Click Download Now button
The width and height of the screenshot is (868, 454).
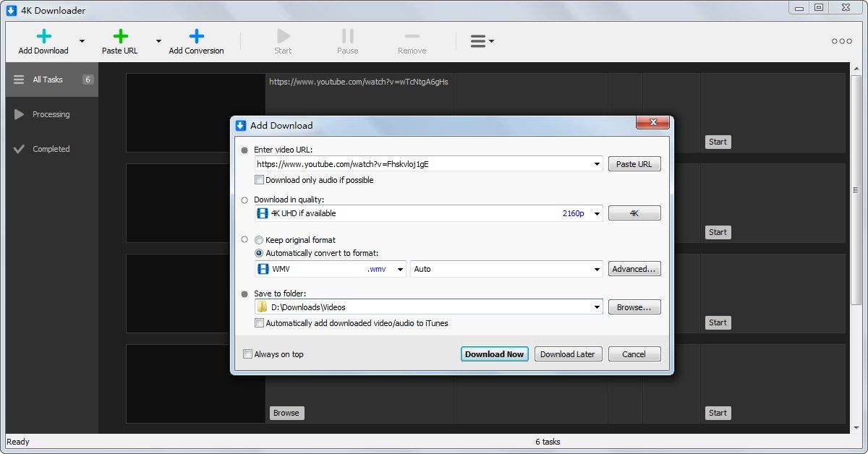pos(495,354)
